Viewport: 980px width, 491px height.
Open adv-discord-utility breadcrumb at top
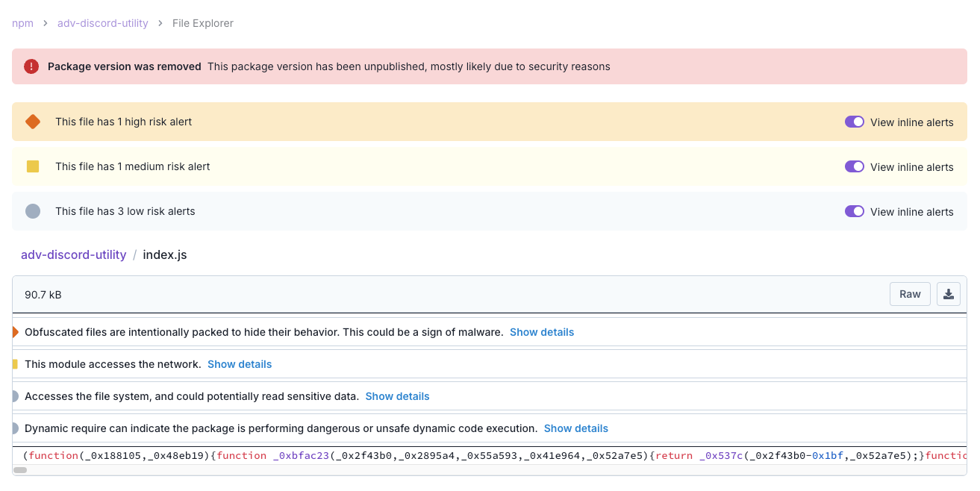pos(103,23)
